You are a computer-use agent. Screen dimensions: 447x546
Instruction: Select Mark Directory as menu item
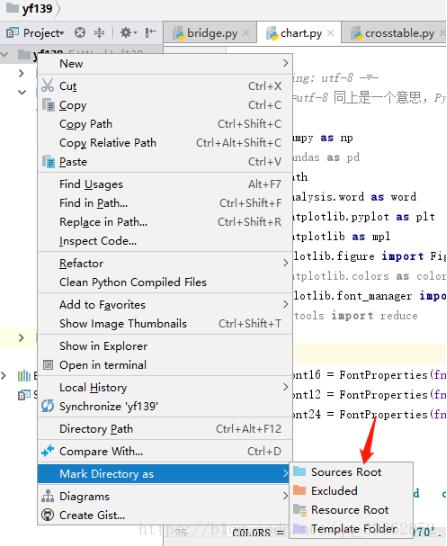click(x=164, y=474)
